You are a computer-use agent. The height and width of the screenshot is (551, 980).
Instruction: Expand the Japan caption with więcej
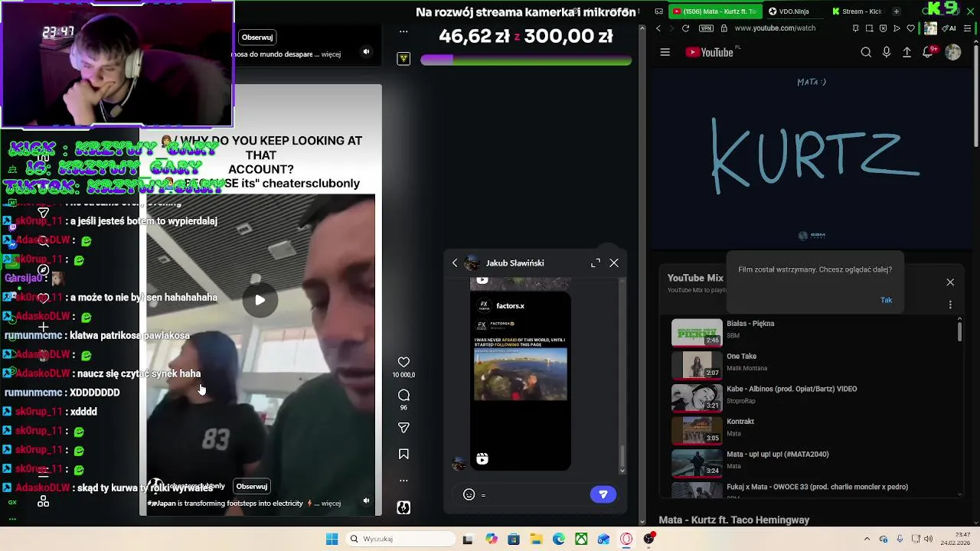331,504
